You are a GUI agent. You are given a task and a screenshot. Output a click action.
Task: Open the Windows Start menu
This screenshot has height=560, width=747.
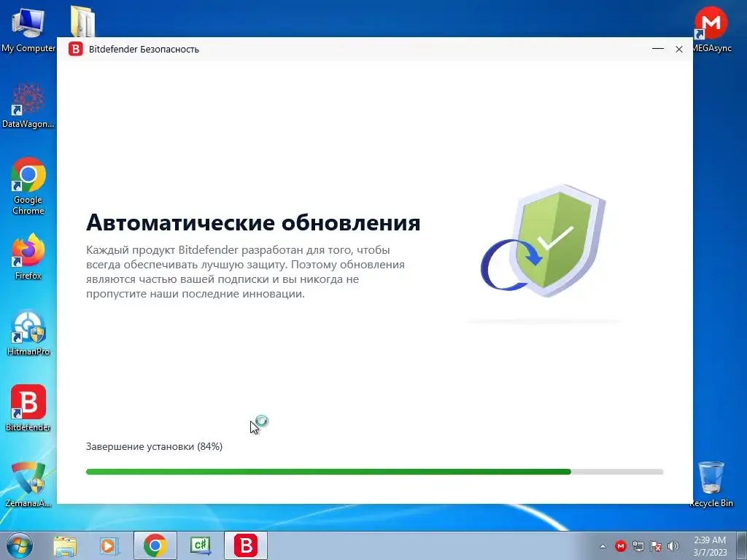(x=20, y=545)
